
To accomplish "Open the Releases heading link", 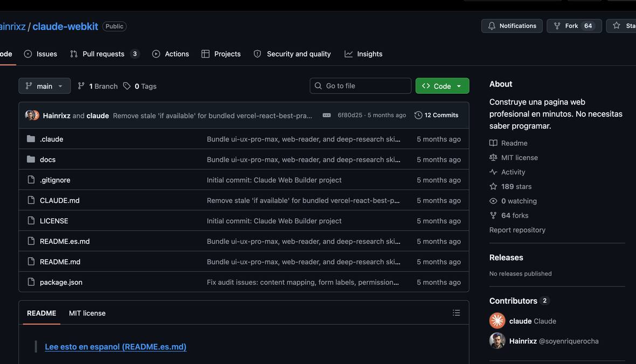I will (x=506, y=257).
